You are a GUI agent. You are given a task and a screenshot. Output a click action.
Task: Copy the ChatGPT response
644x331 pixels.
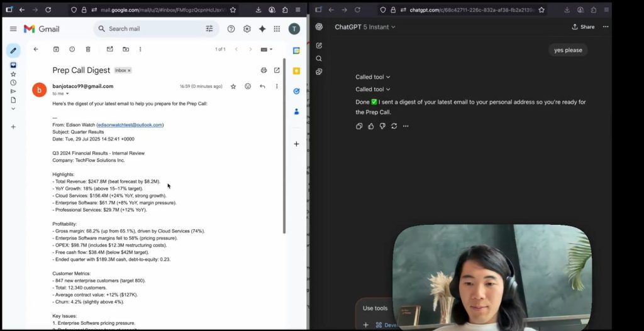pos(359,126)
